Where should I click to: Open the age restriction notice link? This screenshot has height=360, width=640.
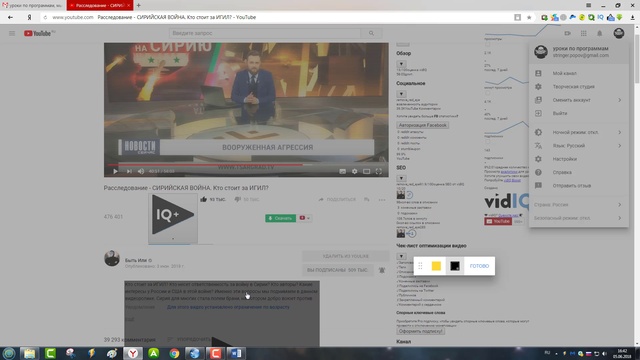pyautogui.click(x=228, y=307)
